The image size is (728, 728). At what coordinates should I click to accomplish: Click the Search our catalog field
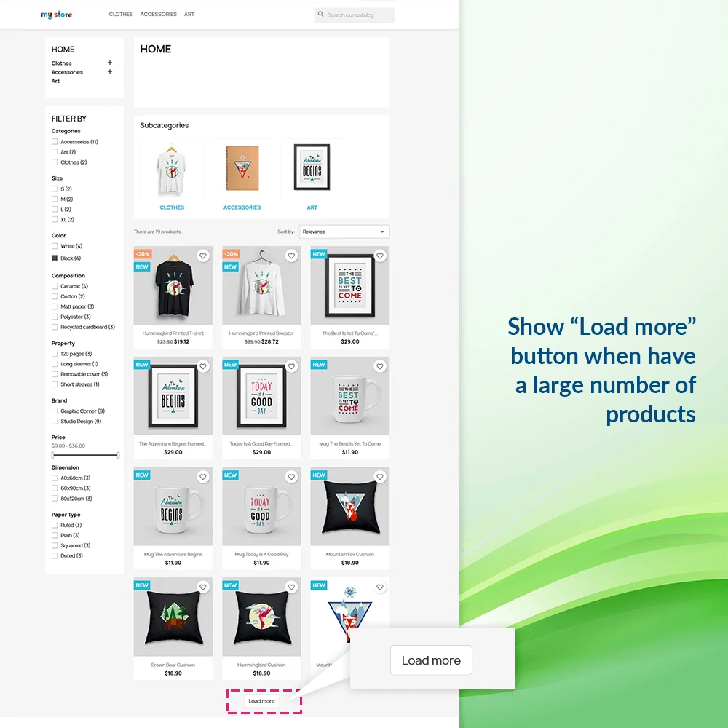(358, 15)
